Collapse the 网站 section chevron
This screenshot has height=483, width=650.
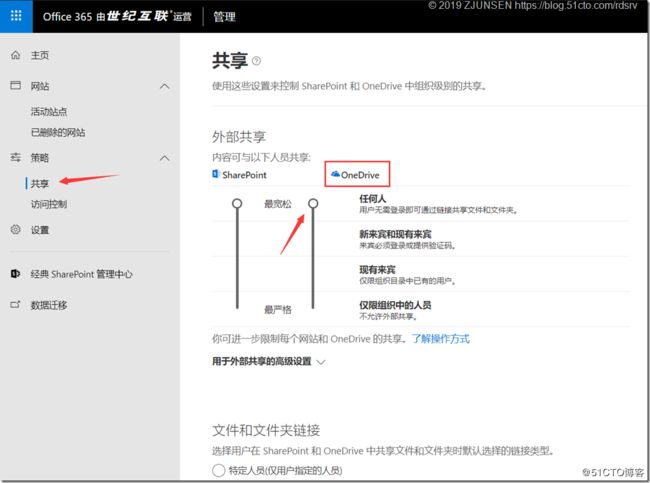tap(165, 87)
